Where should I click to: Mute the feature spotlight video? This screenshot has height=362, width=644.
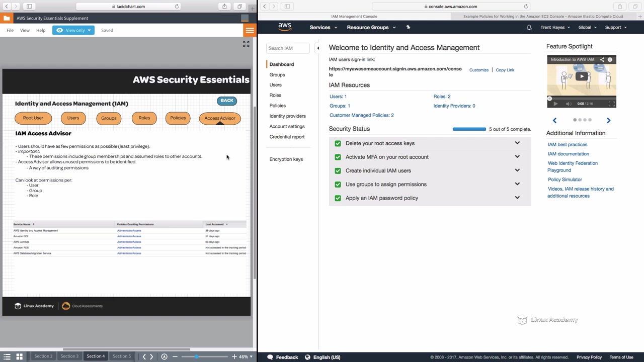(568, 104)
